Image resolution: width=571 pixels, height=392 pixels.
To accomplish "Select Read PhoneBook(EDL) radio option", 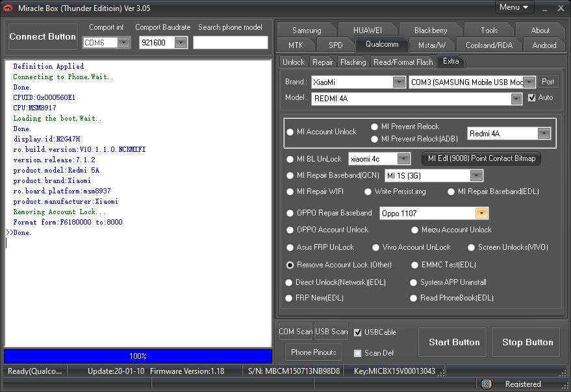I will (x=413, y=298).
